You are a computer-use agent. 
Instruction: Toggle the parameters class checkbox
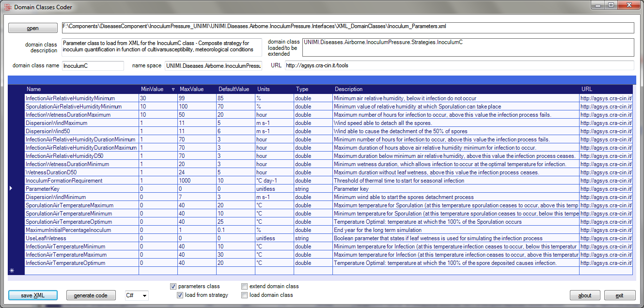[173, 286]
